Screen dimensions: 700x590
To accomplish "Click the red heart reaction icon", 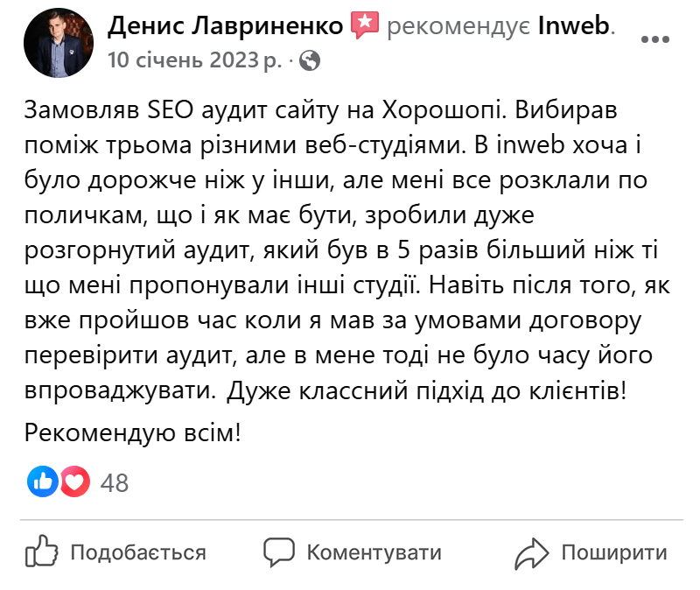I will coord(73,481).
